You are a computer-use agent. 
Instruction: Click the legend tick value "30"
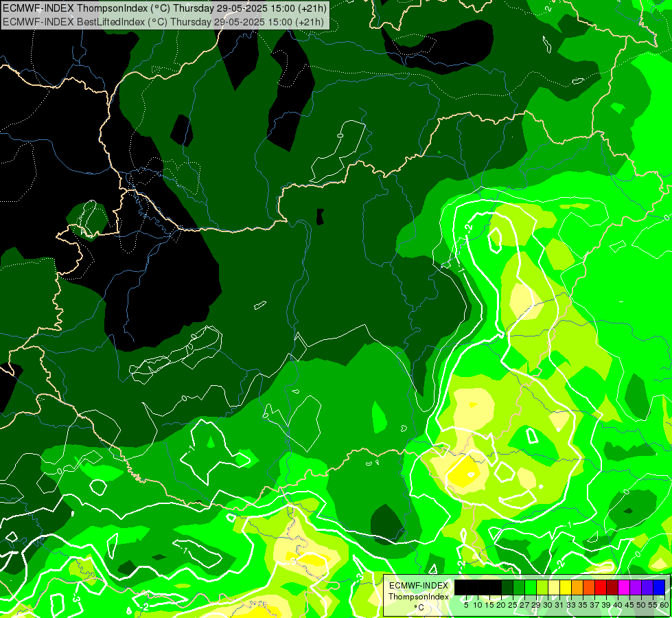[548, 605]
